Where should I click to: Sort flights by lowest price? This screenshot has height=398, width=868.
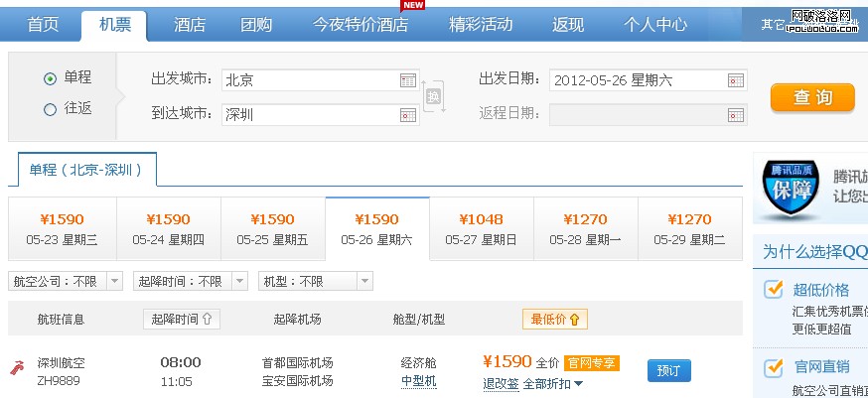556,320
